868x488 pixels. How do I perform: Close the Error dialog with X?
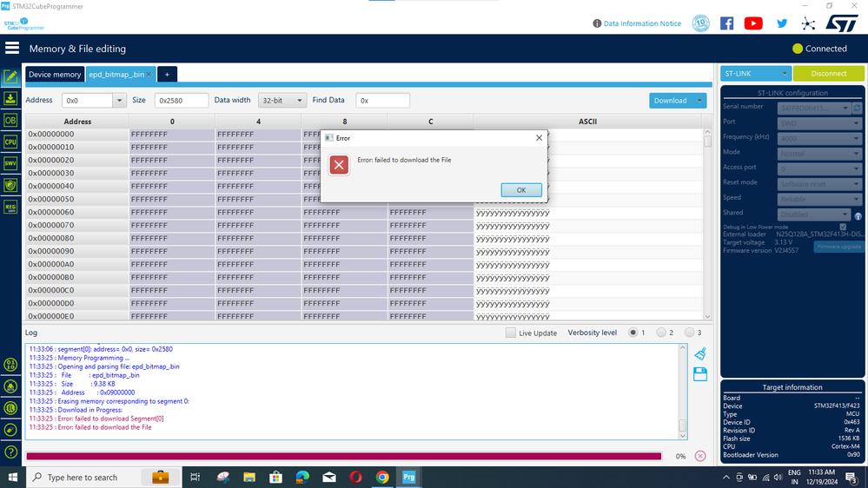coord(540,138)
